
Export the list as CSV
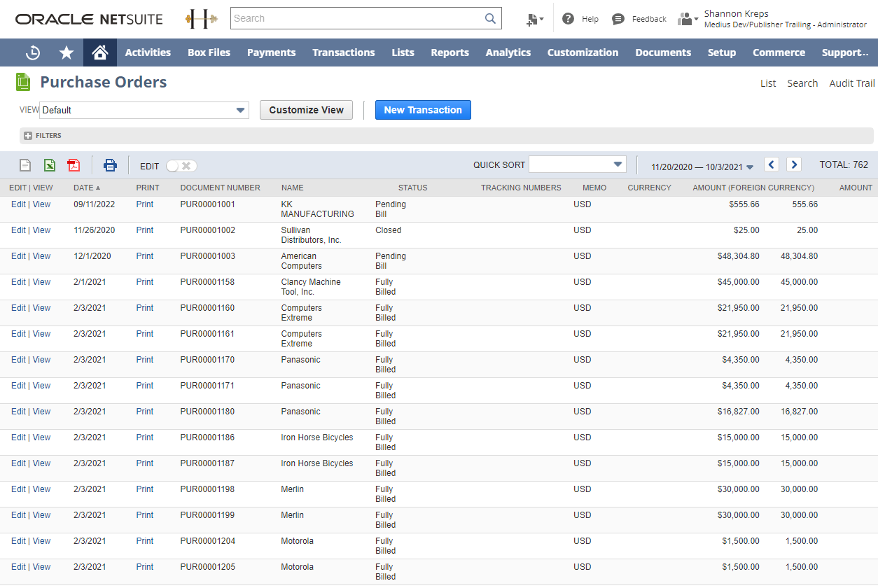pos(25,165)
